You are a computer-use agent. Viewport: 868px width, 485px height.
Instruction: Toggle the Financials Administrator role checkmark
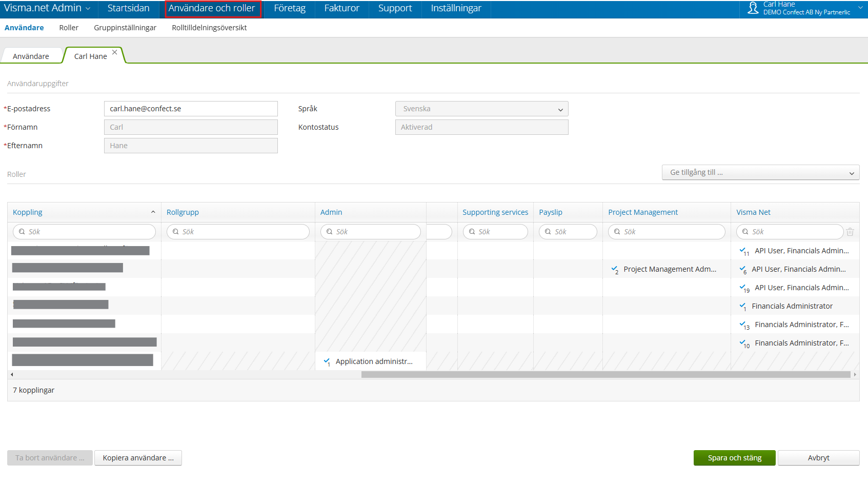tap(742, 306)
